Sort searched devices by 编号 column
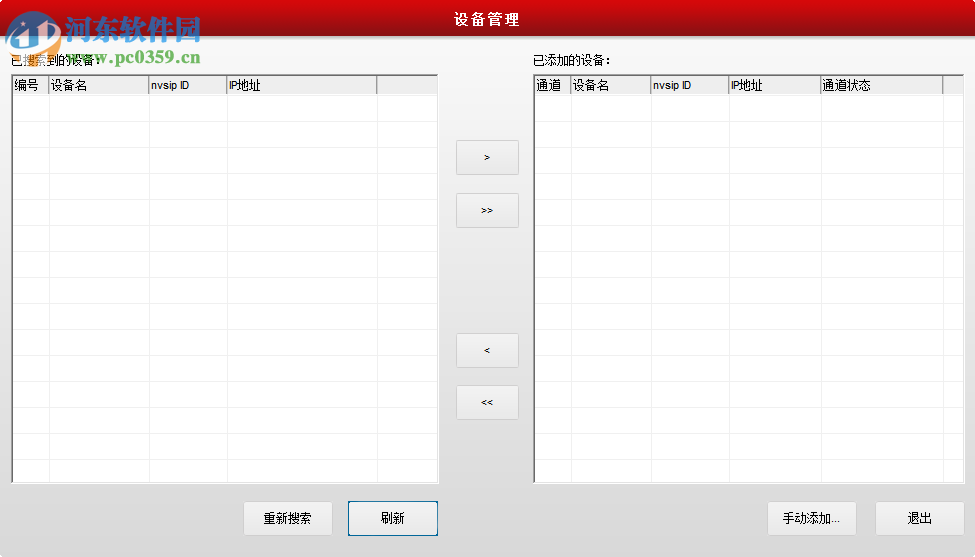975x557 pixels. pyautogui.click(x=30, y=85)
